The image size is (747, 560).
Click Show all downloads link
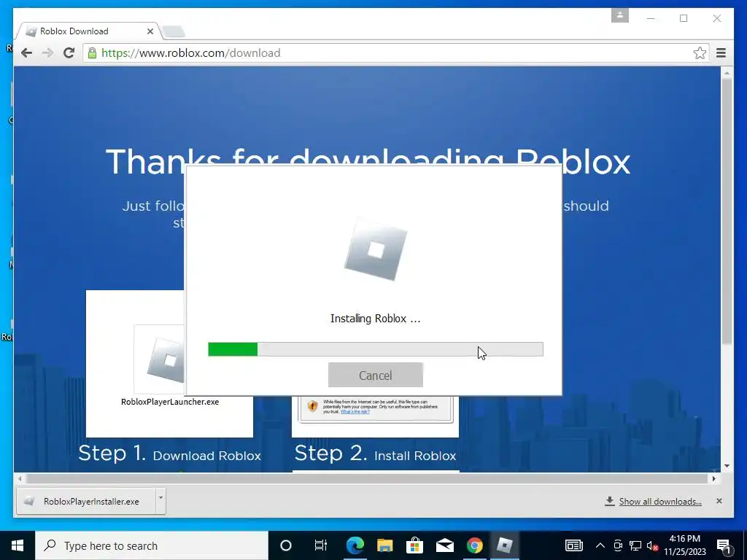point(659,502)
